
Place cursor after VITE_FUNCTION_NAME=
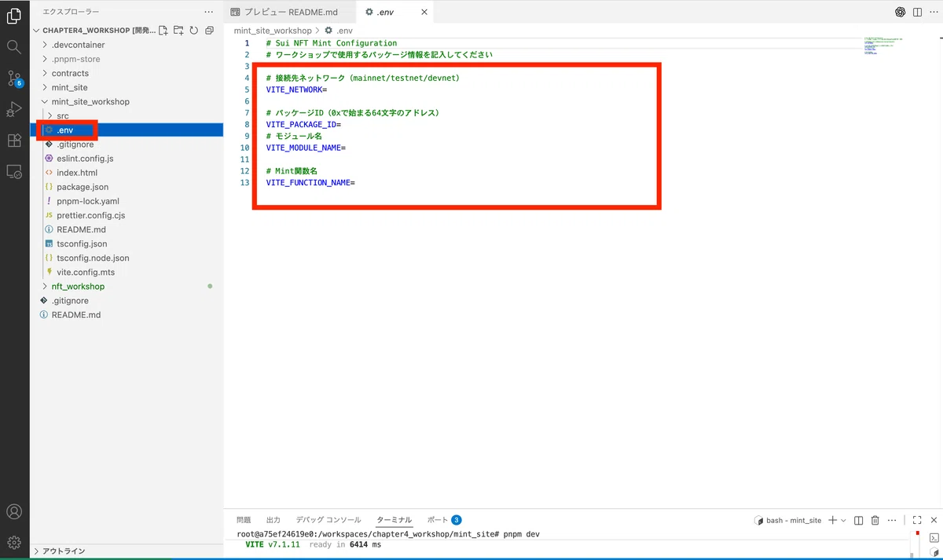356,182
